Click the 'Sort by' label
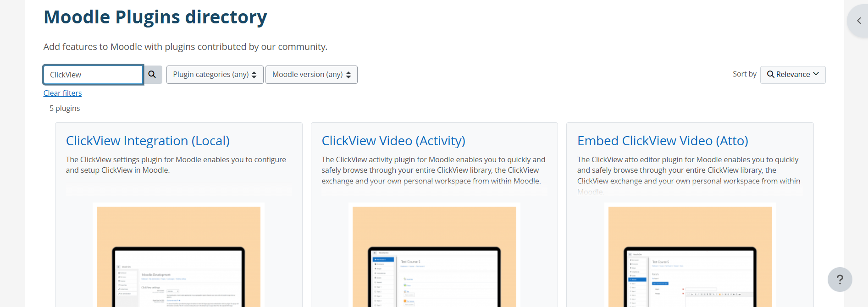The image size is (868, 307). click(x=744, y=74)
